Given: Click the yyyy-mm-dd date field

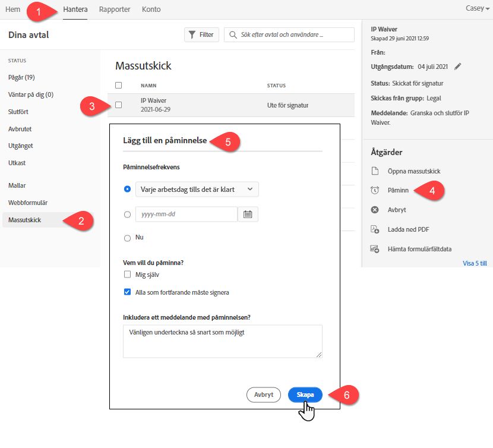Looking at the screenshot, I should click(187, 214).
